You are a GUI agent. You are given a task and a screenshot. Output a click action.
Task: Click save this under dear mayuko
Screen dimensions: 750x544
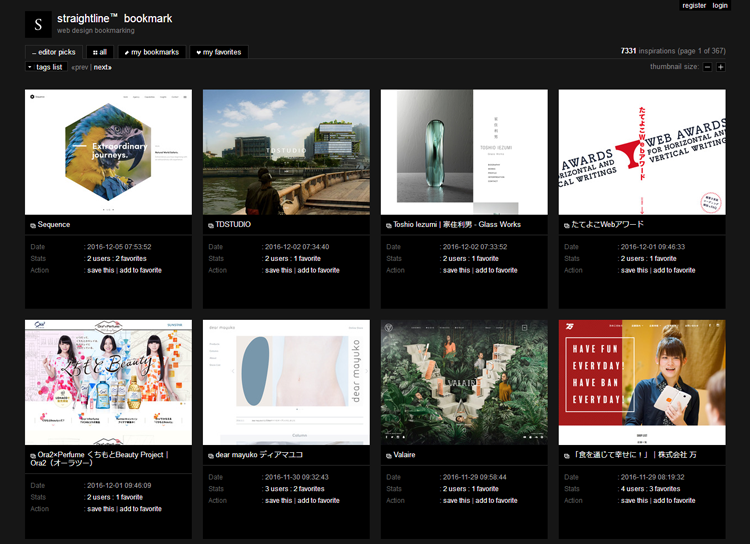278,500
